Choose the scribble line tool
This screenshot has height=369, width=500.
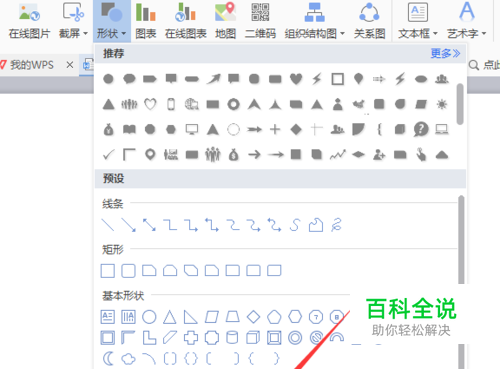(x=336, y=225)
